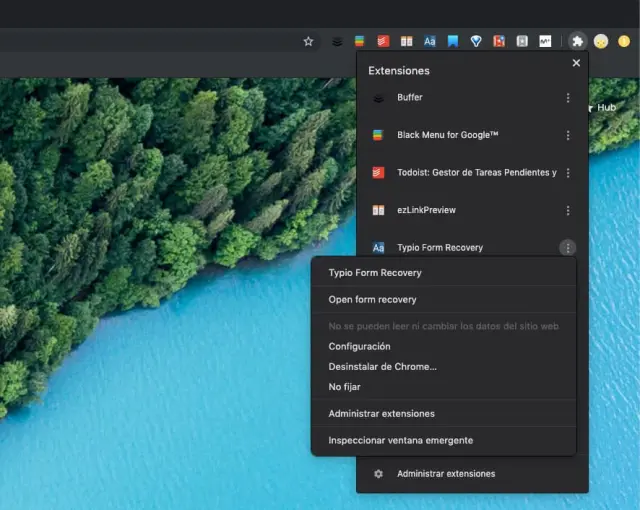Click the blue diamond toolbar extension icon

coord(476,41)
